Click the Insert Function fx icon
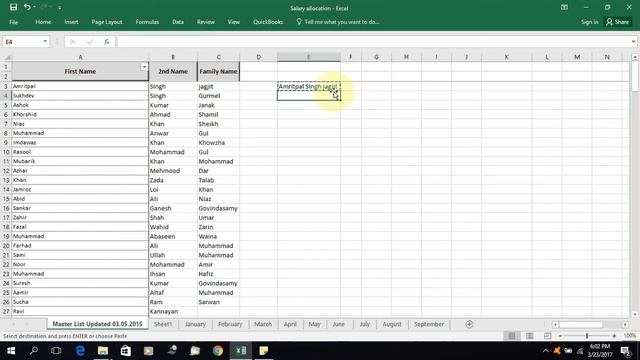Screen dimensions: 640x360 click(x=107, y=42)
